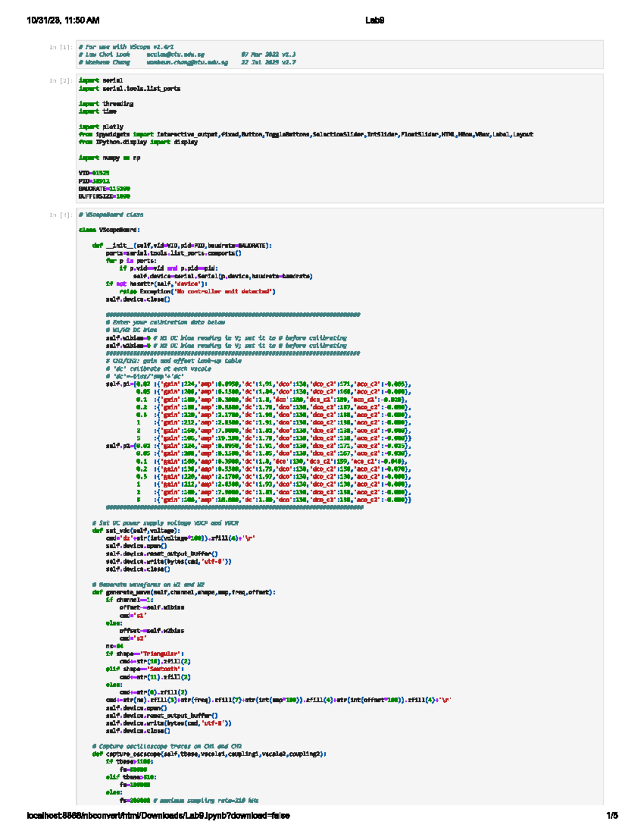Click the __init__ method definition line
This screenshot has height=834, width=644.
[x=182, y=245]
